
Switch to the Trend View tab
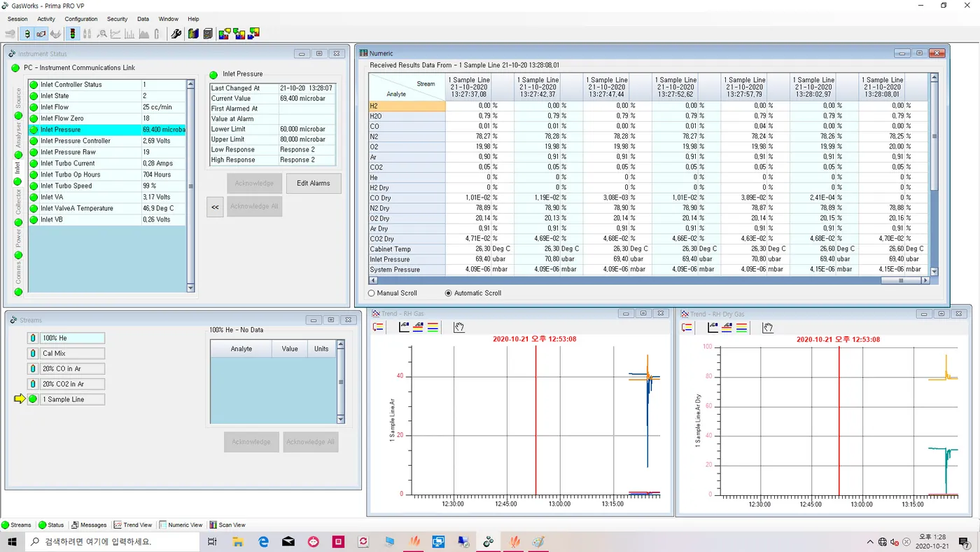[x=132, y=525]
